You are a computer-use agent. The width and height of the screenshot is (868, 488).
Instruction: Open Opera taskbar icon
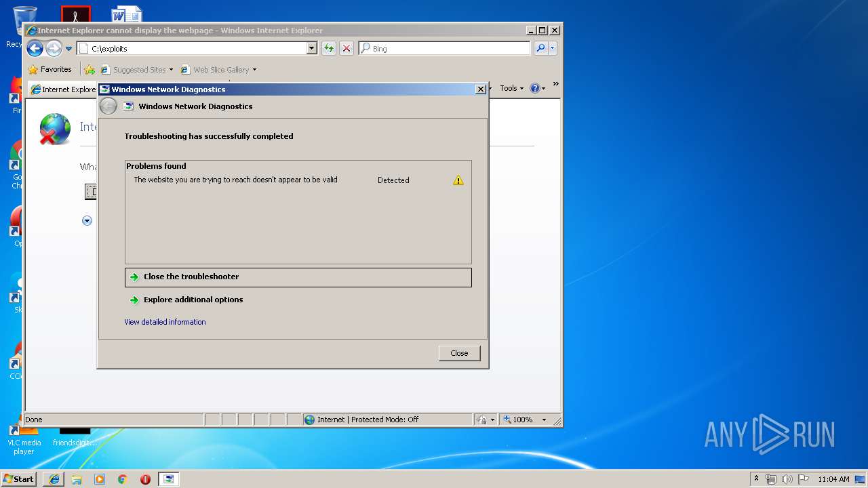coord(145,479)
